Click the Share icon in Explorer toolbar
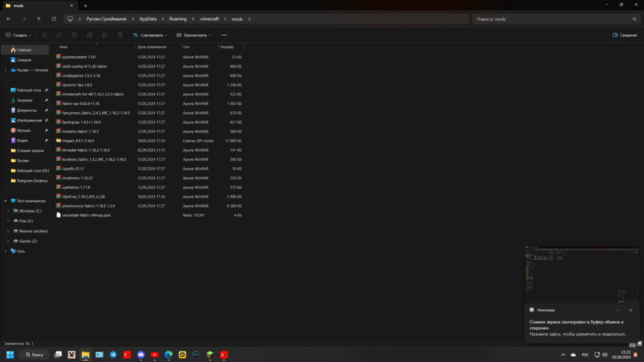644x362 pixels. (x=105, y=35)
